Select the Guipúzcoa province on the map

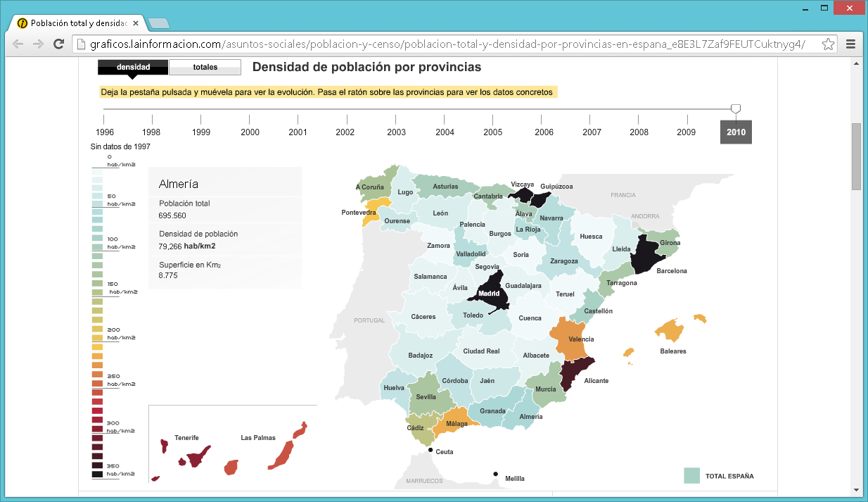(542, 199)
